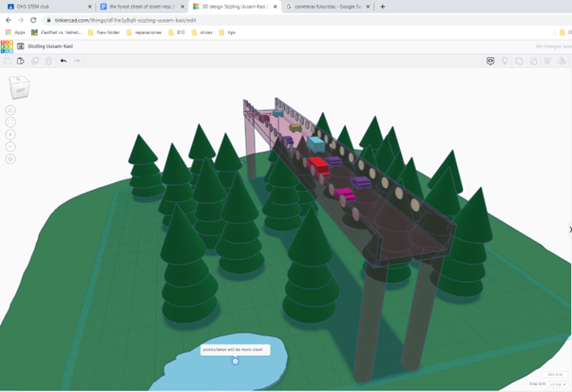
Task: Click the view cube LEFT face
Action: [20, 90]
